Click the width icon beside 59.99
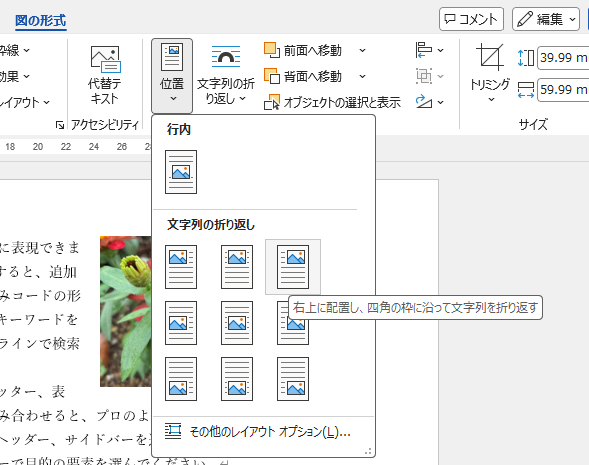 point(526,90)
